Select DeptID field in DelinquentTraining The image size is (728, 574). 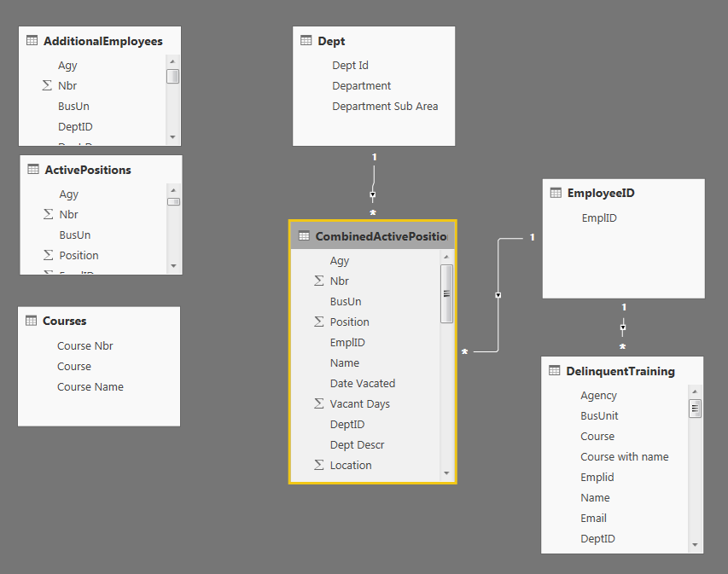[x=597, y=539]
